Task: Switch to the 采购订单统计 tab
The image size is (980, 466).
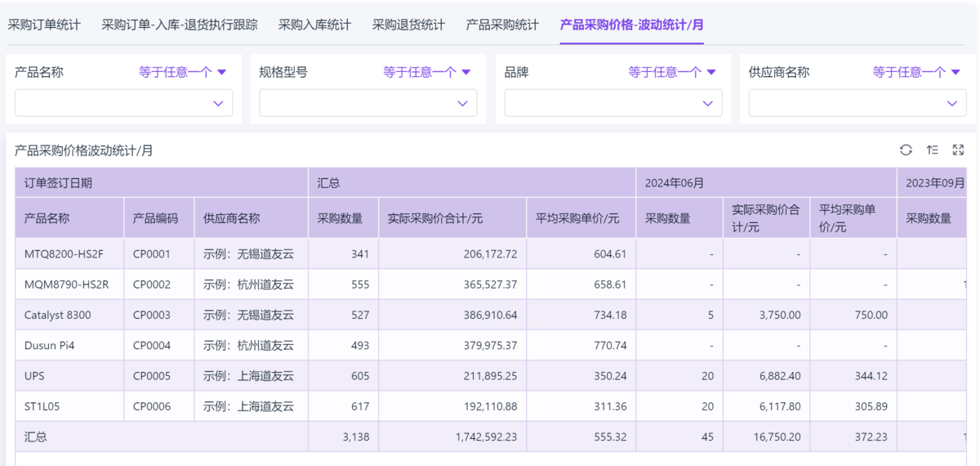Action: pos(44,25)
